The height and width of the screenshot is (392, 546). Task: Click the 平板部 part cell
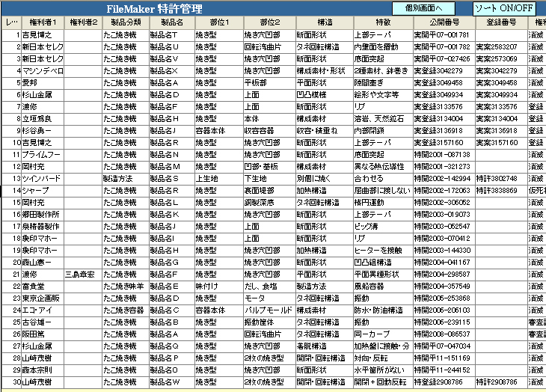point(270,83)
